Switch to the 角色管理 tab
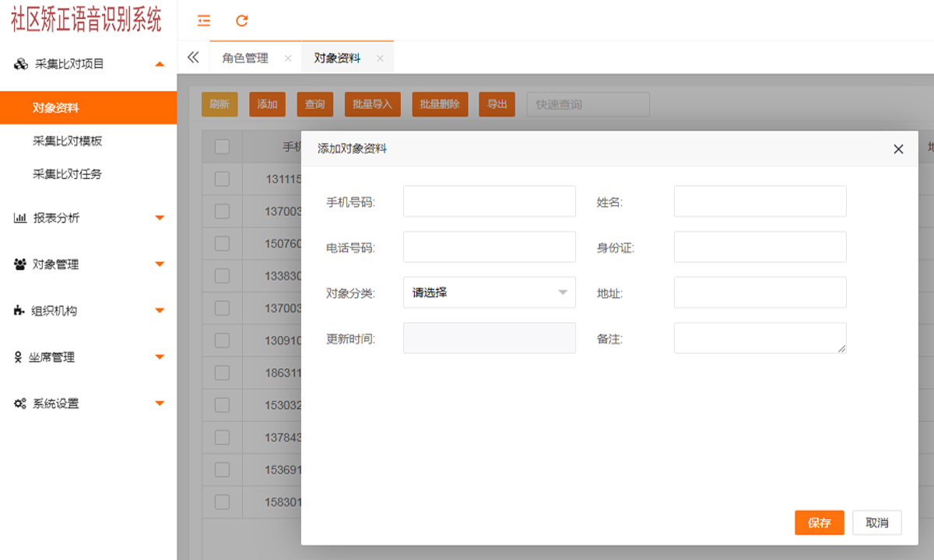The height and width of the screenshot is (560, 934). (x=244, y=57)
